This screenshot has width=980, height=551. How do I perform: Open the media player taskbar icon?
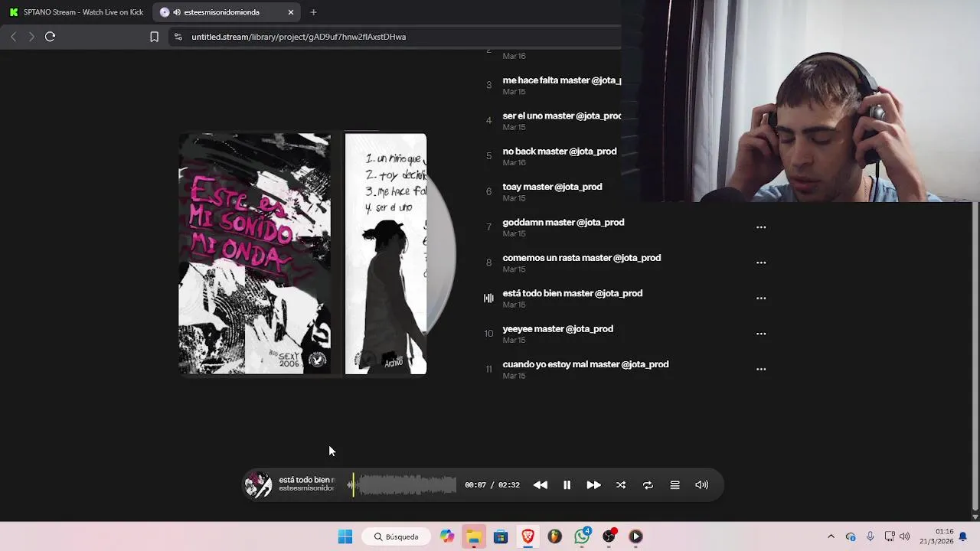pyautogui.click(x=635, y=536)
